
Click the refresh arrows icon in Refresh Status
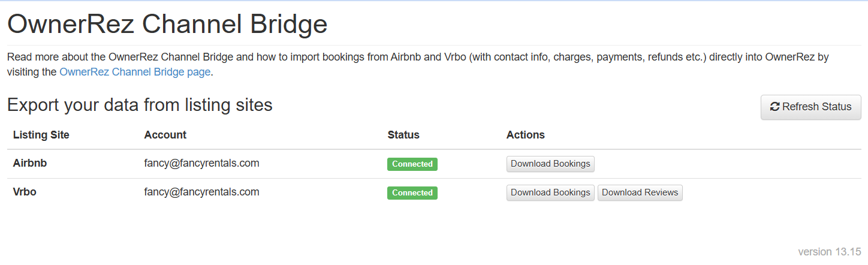point(774,107)
